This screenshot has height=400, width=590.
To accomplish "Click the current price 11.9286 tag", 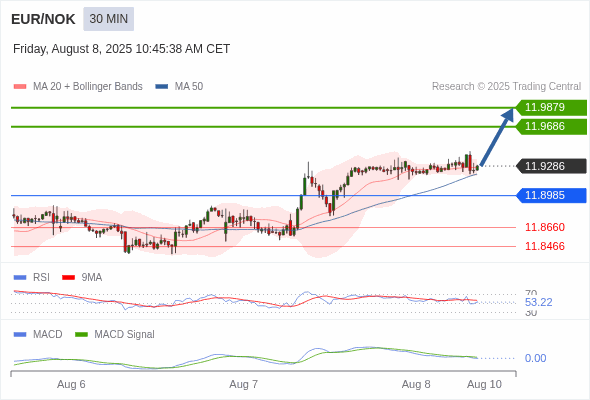I will point(551,166).
